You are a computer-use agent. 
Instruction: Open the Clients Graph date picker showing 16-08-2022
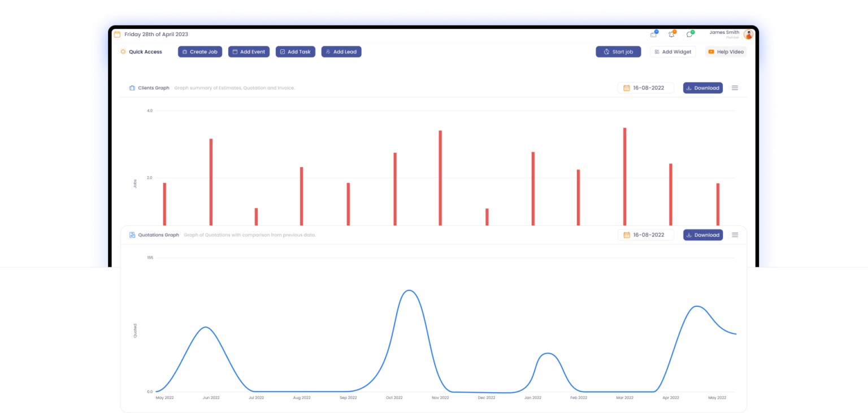pyautogui.click(x=645, y=88)
